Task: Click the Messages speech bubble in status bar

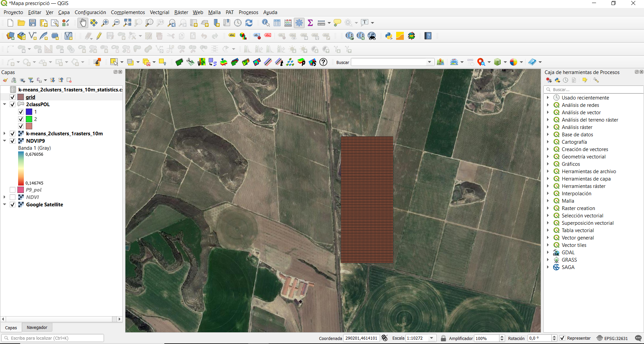Action: click(x=638, y=338)
